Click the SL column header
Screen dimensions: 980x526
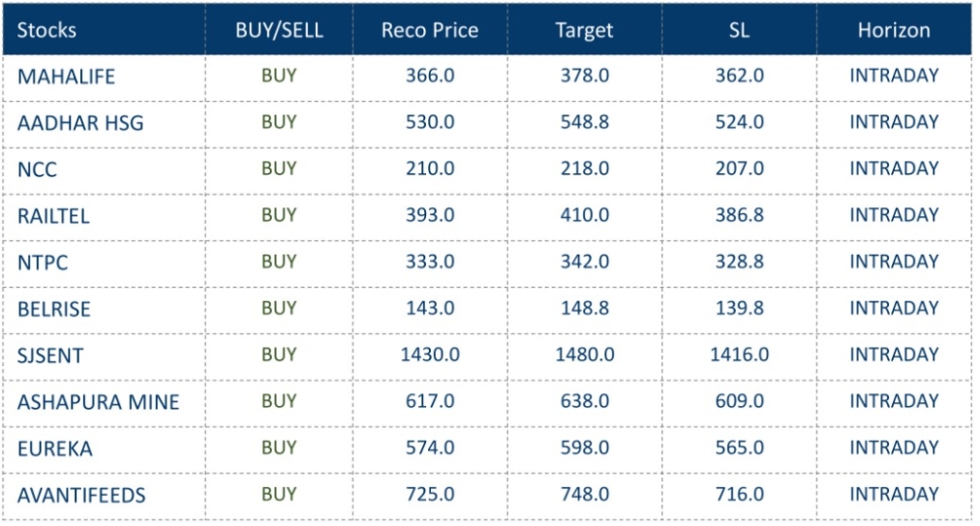739,30
